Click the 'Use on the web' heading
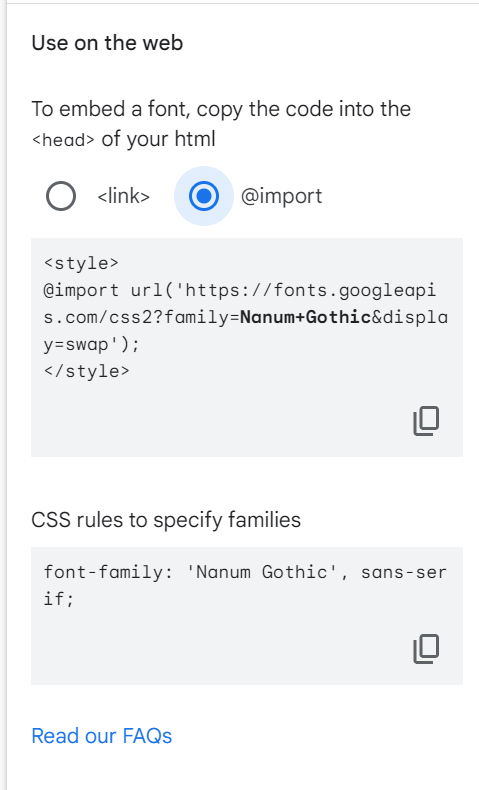This screenshot has width=479, height=790. (107, 43)
